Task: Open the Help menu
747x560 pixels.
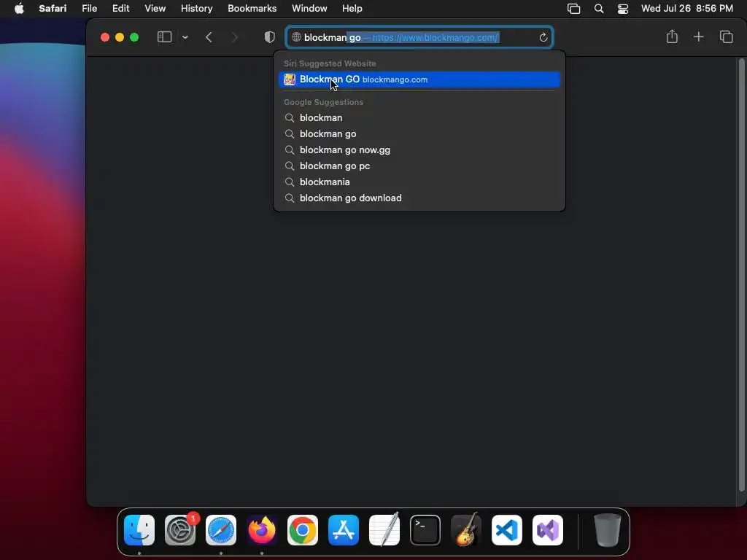Action: pos(352,9)
